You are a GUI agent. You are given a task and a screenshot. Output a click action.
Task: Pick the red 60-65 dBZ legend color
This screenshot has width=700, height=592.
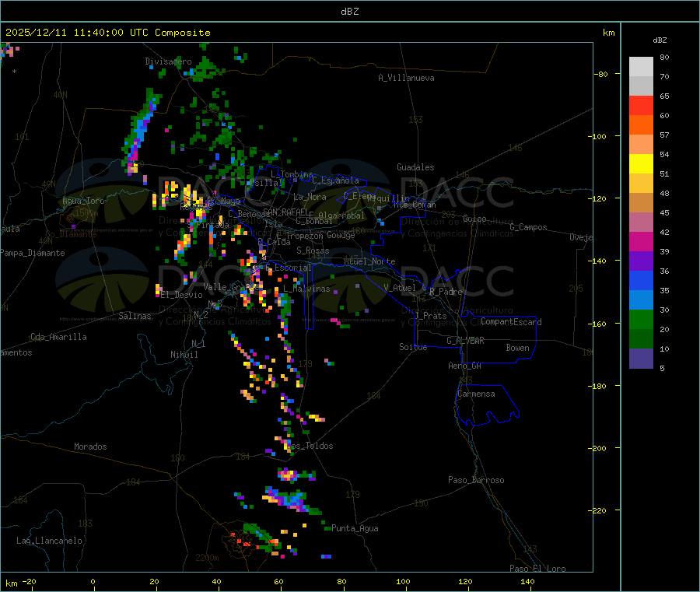pyautogui.click(x=641, y=105)
